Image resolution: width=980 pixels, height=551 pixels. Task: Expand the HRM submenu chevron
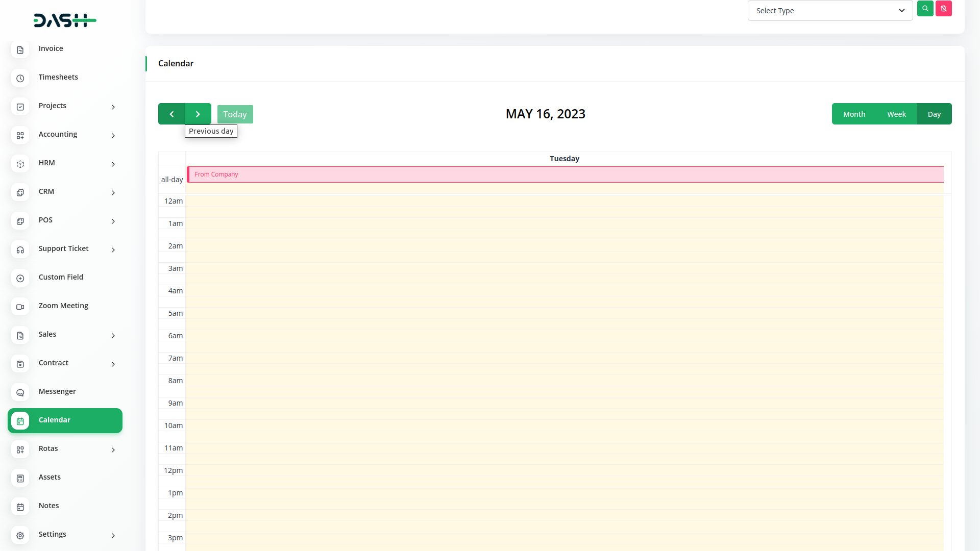click(113, 164)
